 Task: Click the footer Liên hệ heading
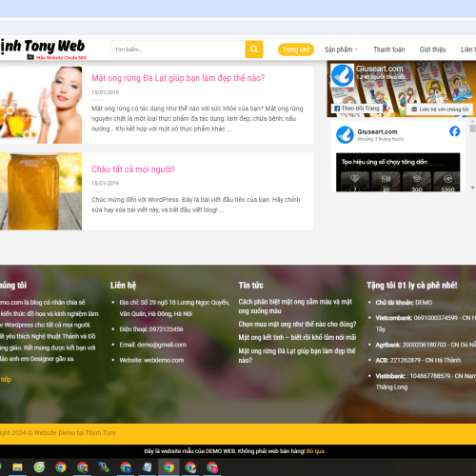click(x=123, y=286)
